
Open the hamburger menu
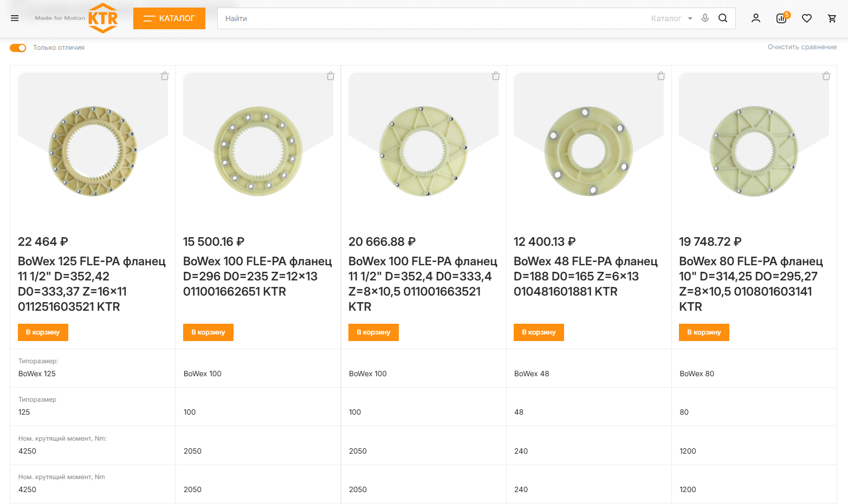[15, 18]
